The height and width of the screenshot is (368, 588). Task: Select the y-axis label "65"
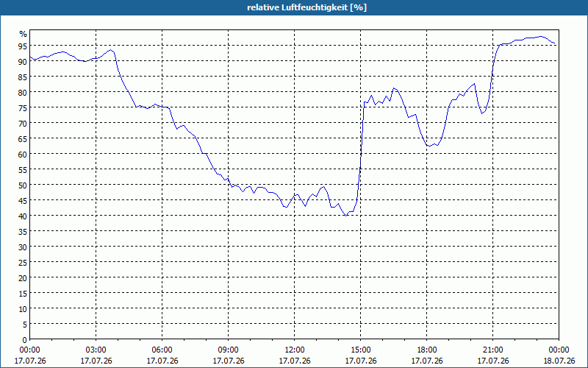tap(23, 138)
